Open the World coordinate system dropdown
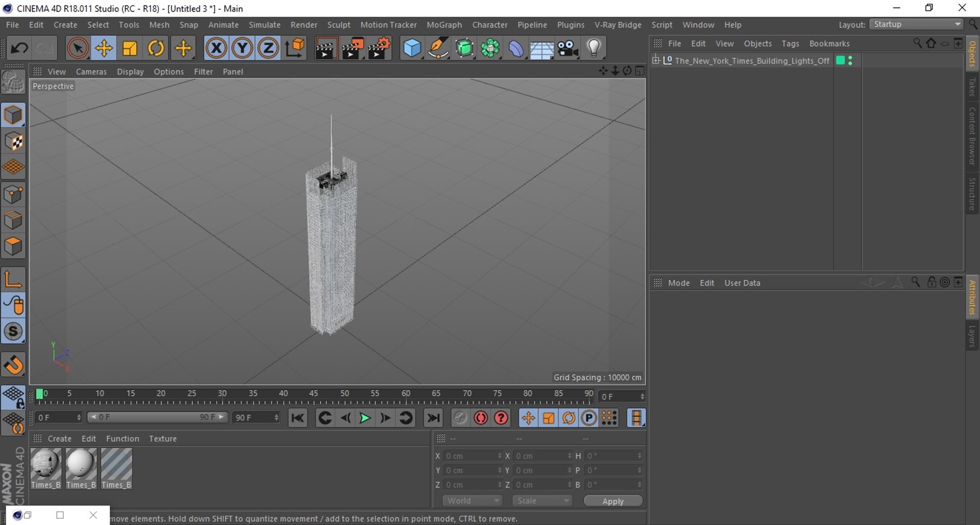This screenshot has width=980, height=525. [x=472, y=500]
